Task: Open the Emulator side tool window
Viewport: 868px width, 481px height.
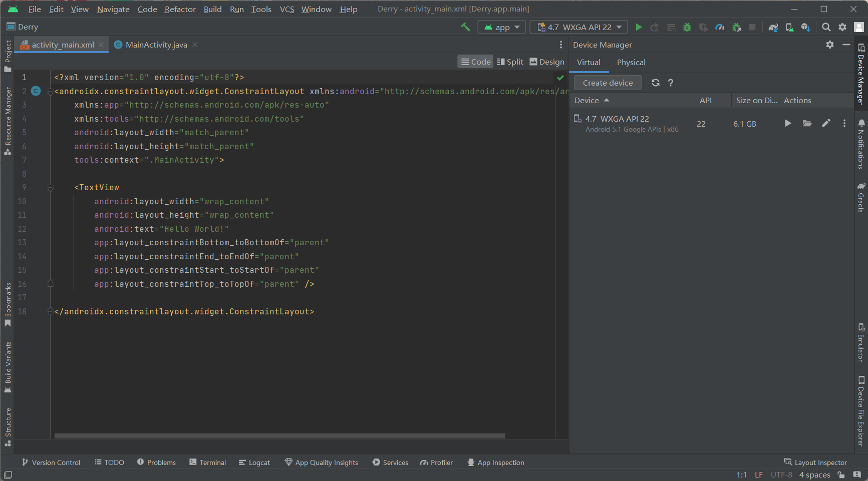Action: point(861,343)
